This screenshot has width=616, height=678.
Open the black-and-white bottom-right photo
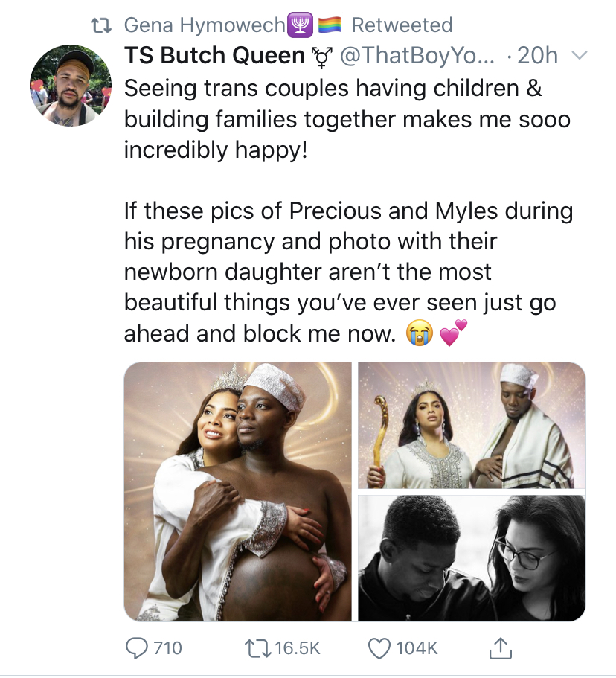point(472,557)
